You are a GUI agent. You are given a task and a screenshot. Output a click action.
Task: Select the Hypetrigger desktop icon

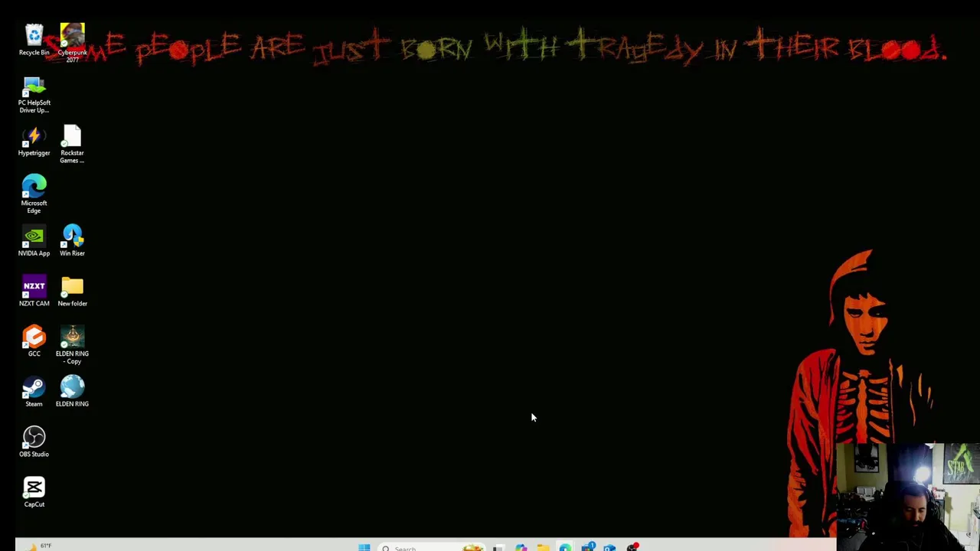coord(34,142)
